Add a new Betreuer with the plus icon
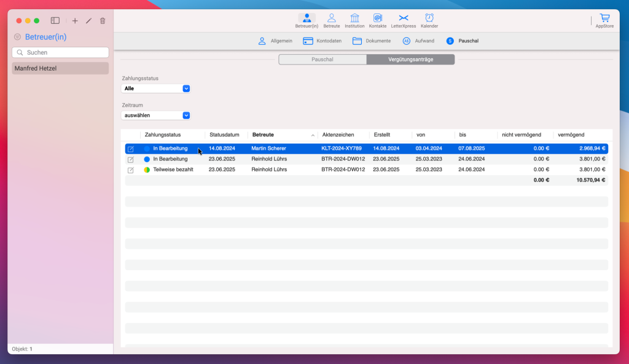The height and width of the screenshot is (364, 629). (75, 21)
